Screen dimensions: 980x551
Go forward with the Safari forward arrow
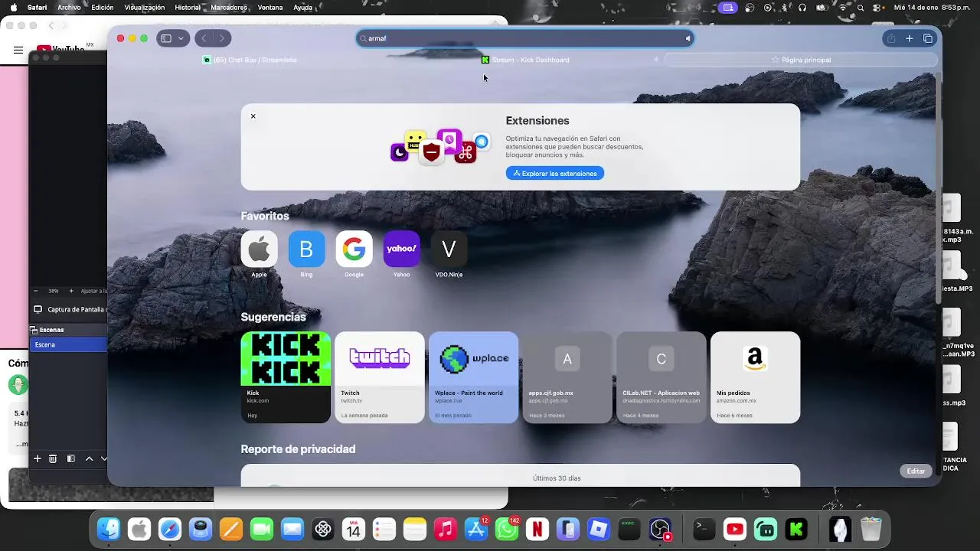tap(222, 38)
